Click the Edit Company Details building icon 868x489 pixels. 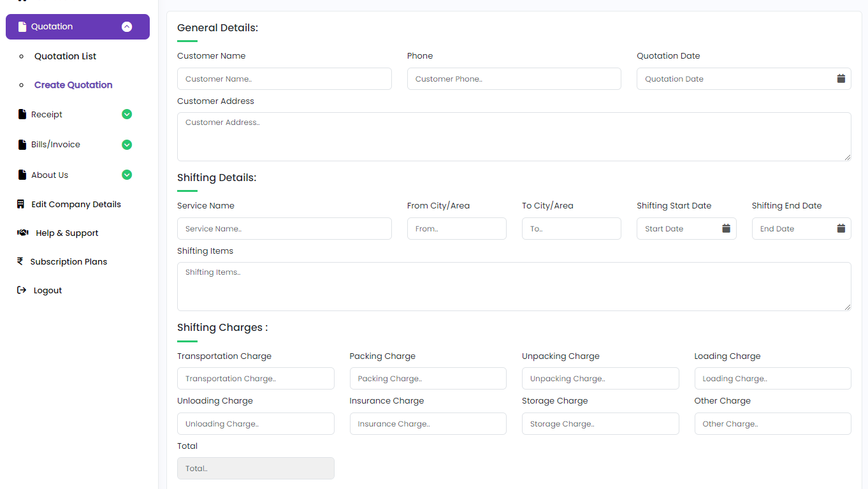click(x=20, y=204)
